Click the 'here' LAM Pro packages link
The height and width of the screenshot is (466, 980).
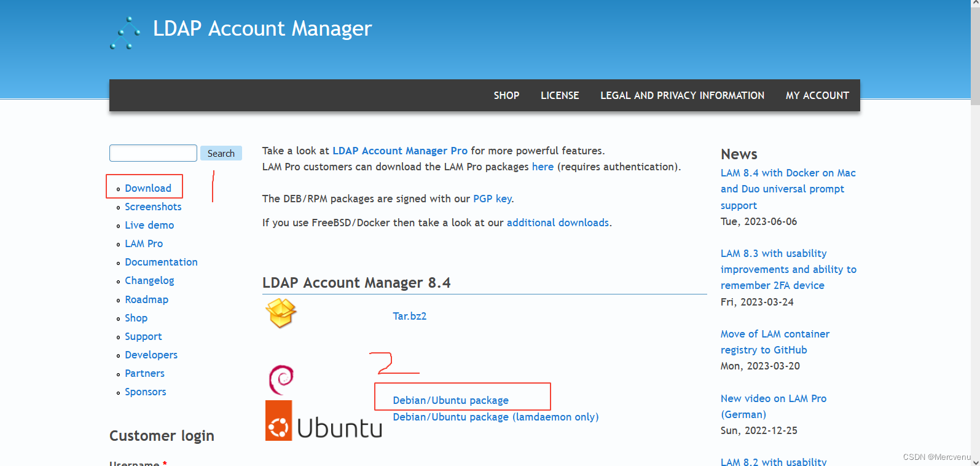(543, 167)
